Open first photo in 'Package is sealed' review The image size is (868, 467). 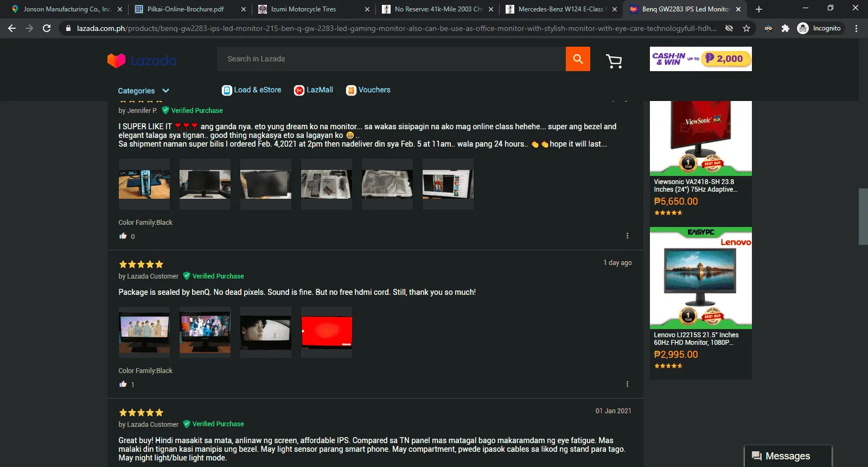point(144,332)
